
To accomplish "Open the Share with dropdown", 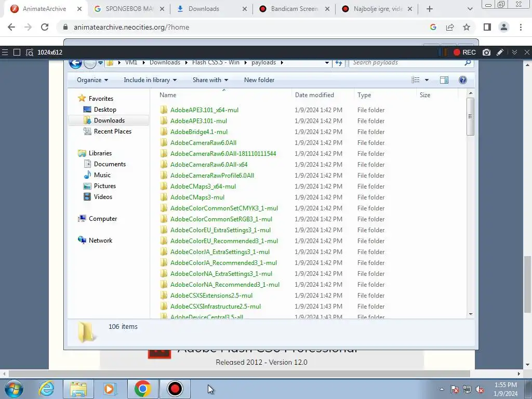I will click(210, 80).
